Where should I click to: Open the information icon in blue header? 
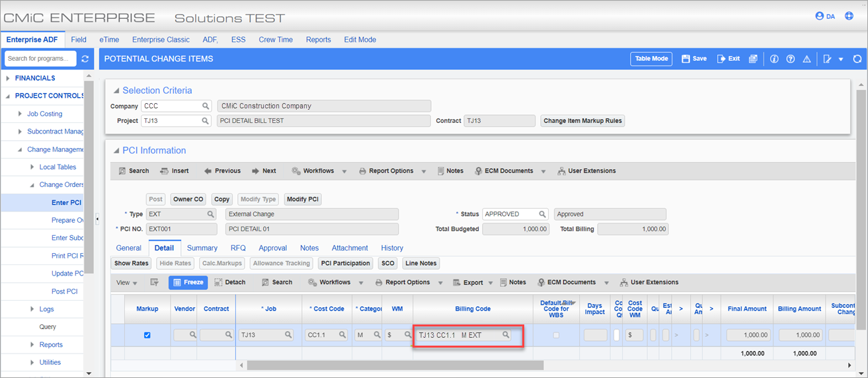[x=775, y=59]
